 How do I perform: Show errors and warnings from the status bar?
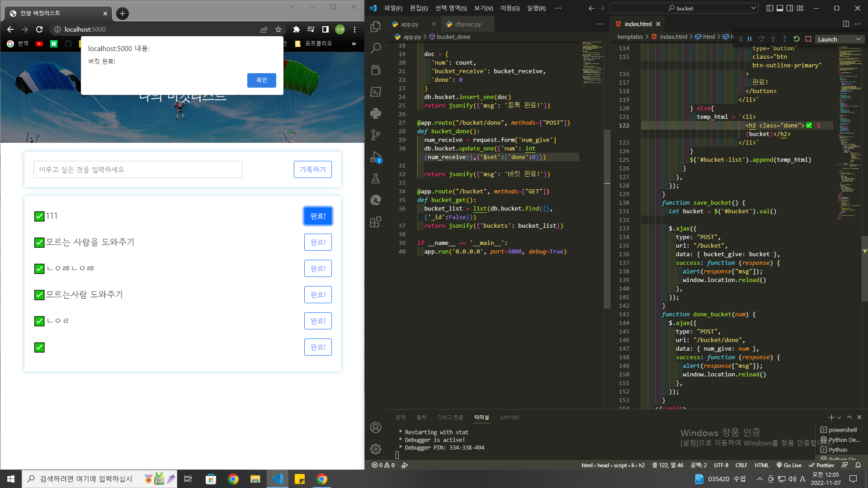(x=383, y=465)
